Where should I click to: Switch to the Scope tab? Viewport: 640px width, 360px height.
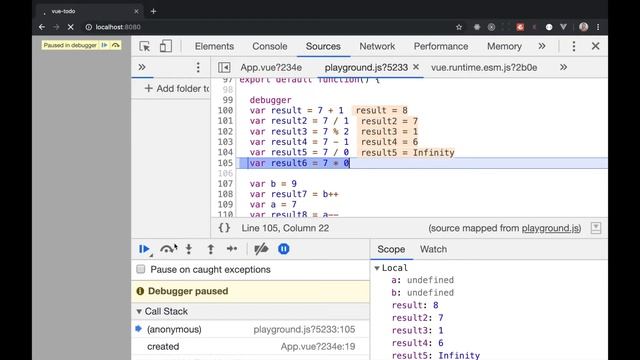click(391, 249)
